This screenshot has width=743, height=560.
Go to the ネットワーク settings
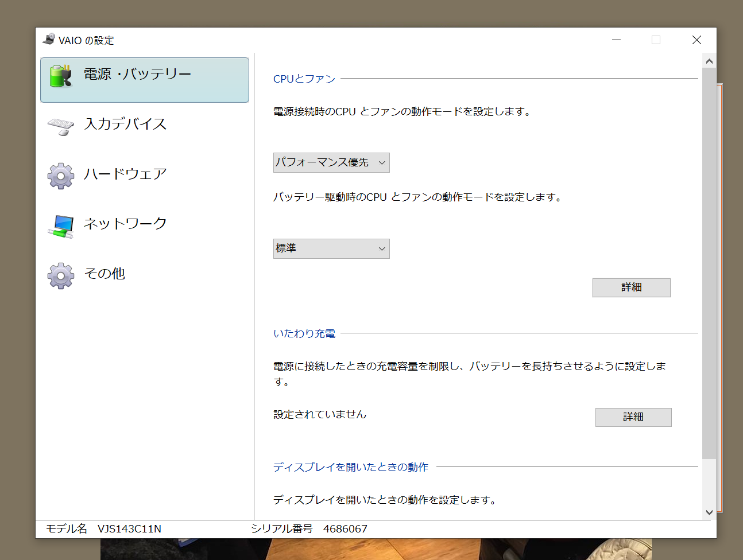click(125, 224)
